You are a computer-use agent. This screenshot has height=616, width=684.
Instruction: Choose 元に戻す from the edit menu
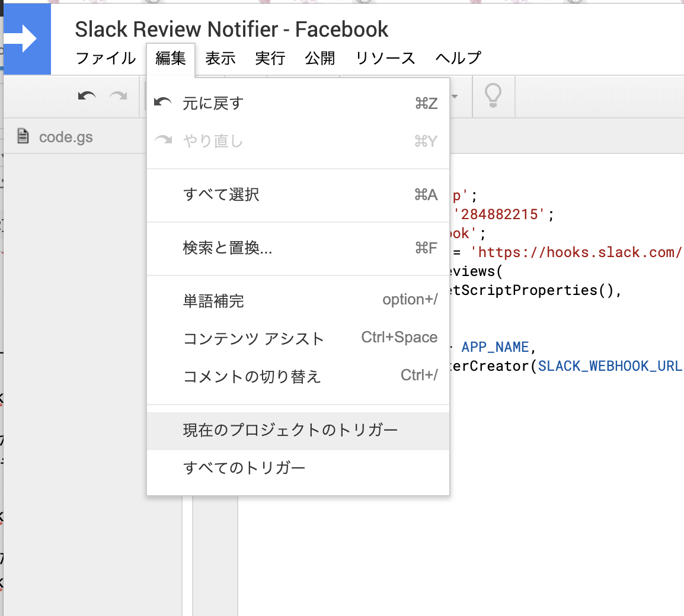[x=298, y=103]
